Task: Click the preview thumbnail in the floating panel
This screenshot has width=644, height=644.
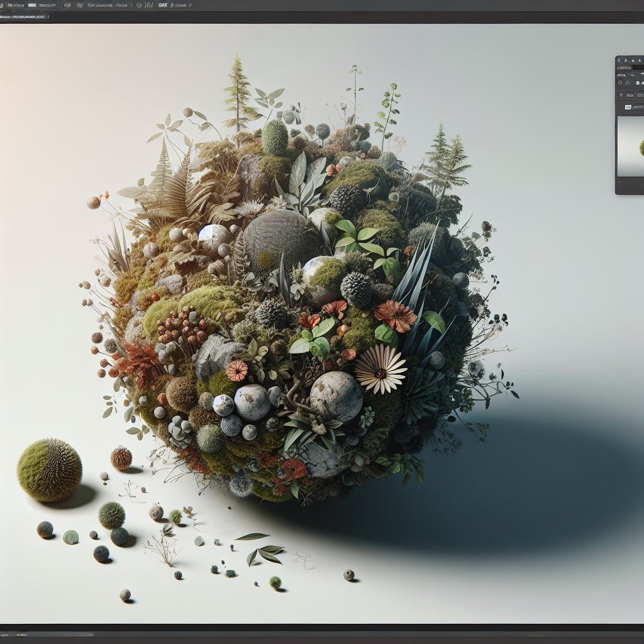Action: [x=631, y=147]
